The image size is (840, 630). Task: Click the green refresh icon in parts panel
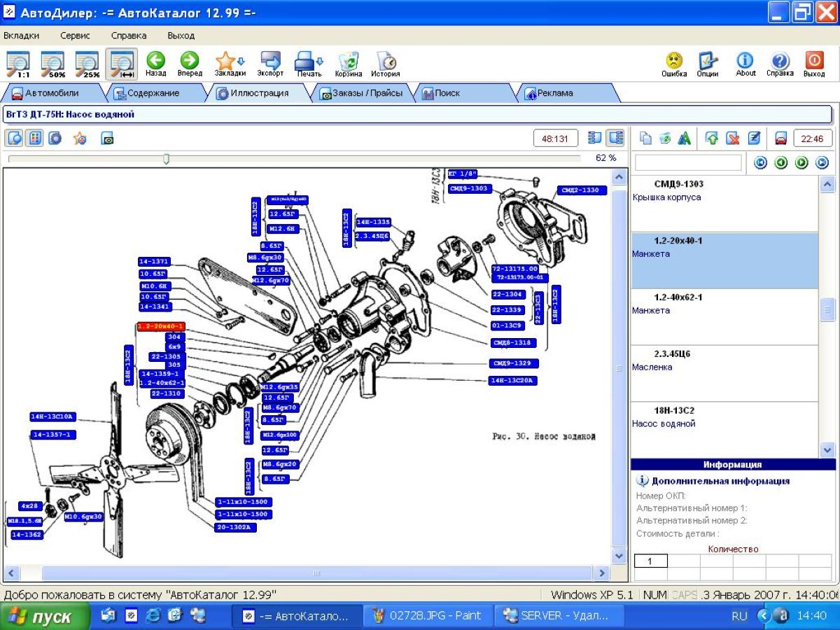[665, 139]
